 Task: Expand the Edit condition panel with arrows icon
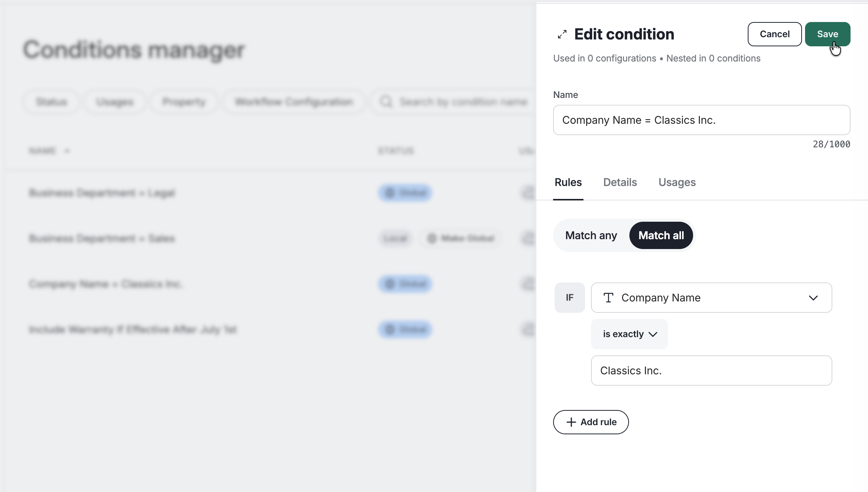562,35
